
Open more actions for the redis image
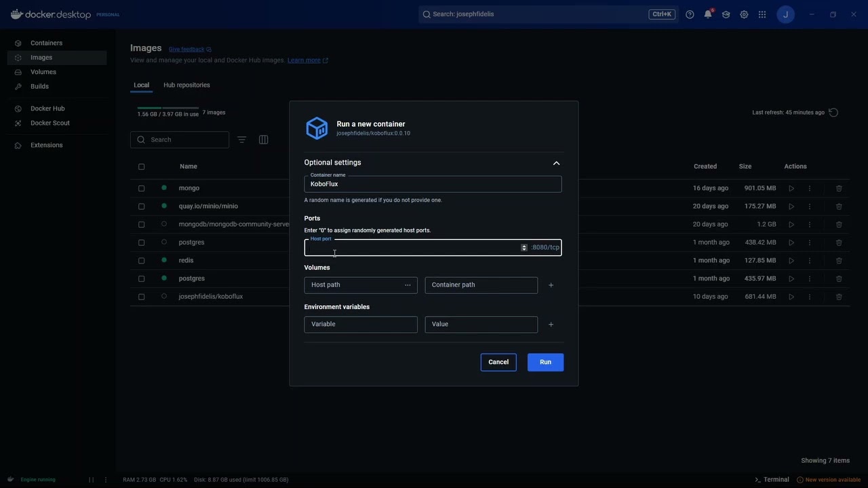[x=809, y=260]
